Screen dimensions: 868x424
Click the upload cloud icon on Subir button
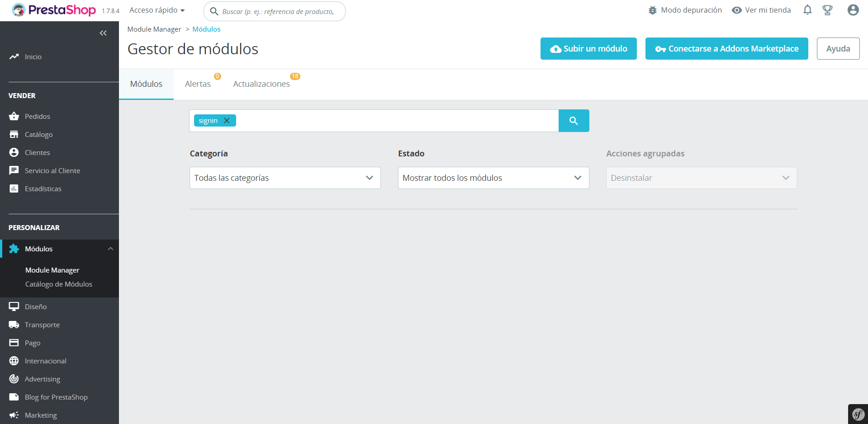point(556,49)
